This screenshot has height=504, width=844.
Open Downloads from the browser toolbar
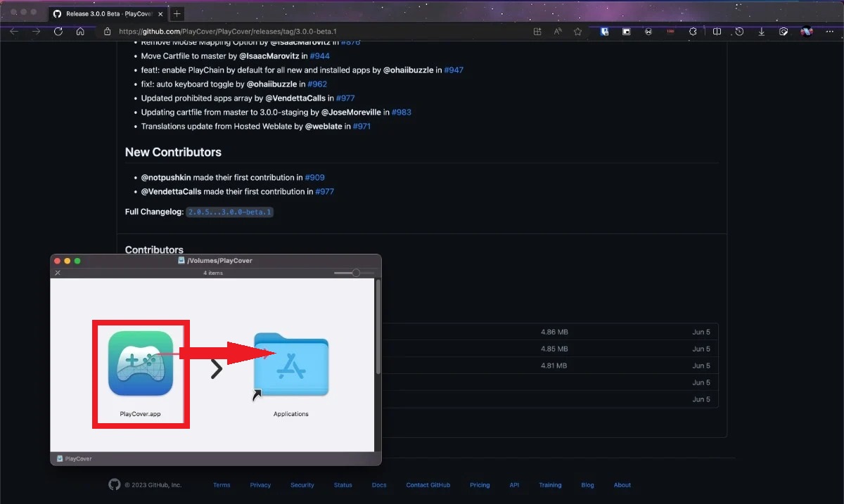761,32
